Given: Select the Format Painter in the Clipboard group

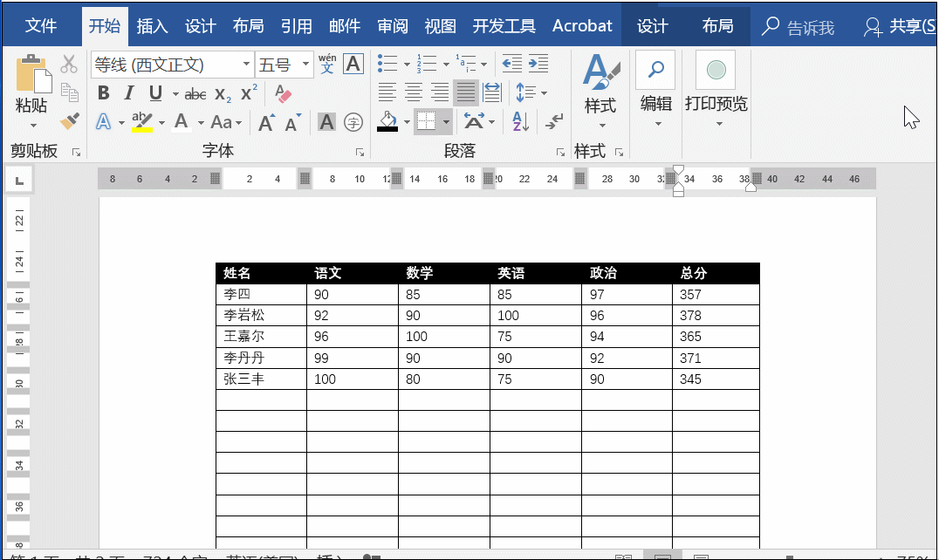Looking at the screenshot, I should click(70, 120).
